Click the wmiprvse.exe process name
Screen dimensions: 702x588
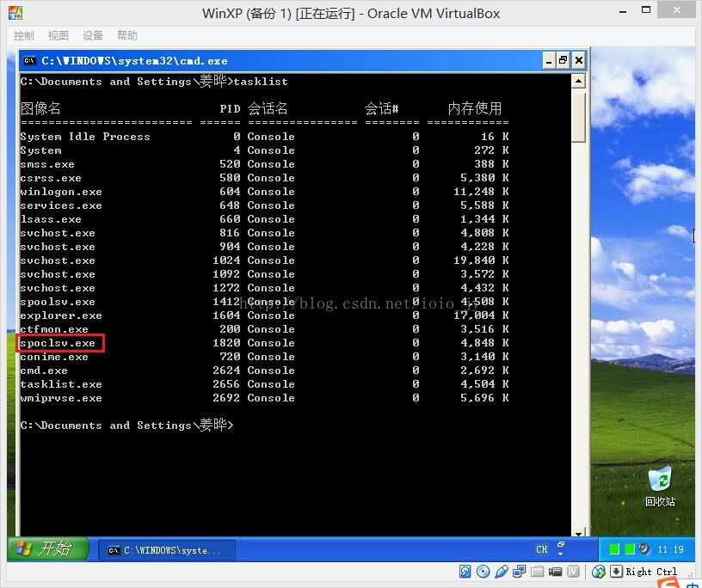(x=61, y=398)
